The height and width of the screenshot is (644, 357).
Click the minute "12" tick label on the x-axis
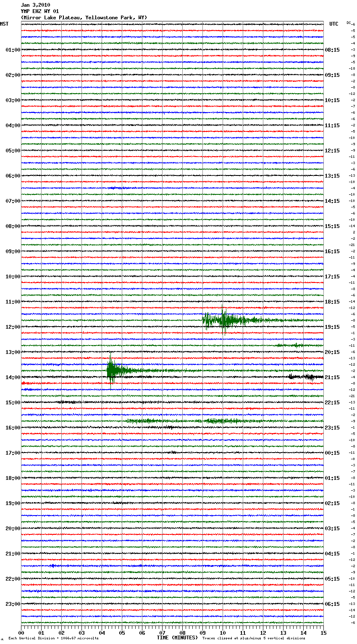tap(263, 633)
